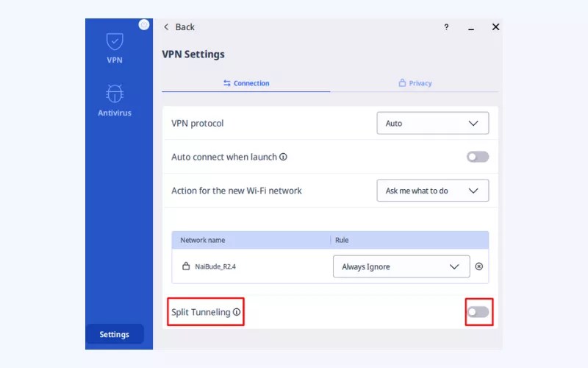Click the Rule column header
The height and width of the screenshot is (368, 588).
pyautogui.click(x=342, y=240)
